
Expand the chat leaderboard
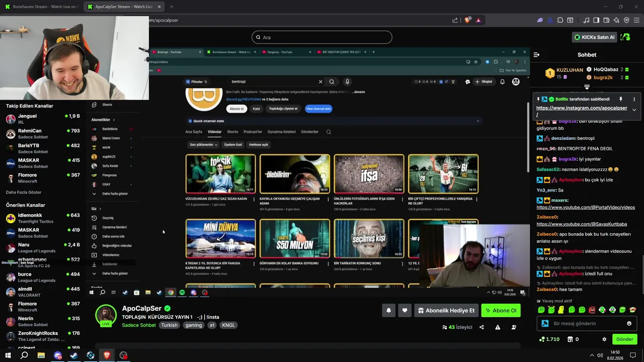coord(587,87)
